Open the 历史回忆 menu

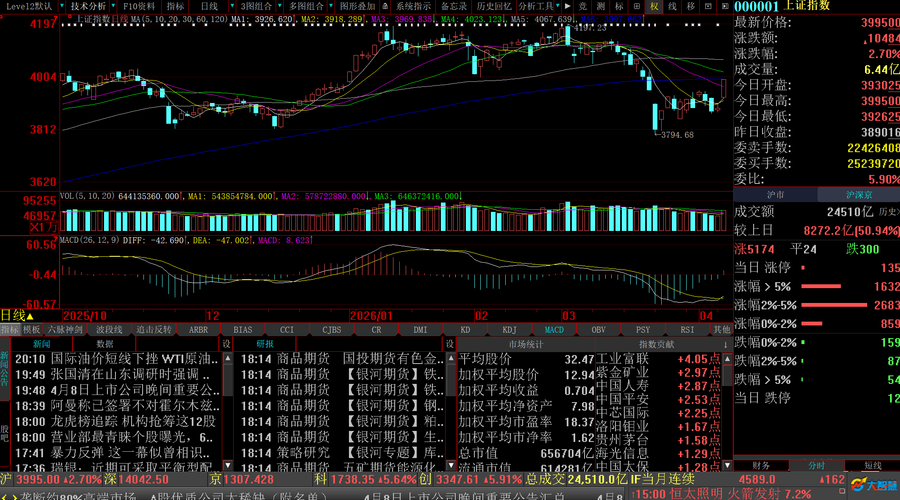point(494,6)
